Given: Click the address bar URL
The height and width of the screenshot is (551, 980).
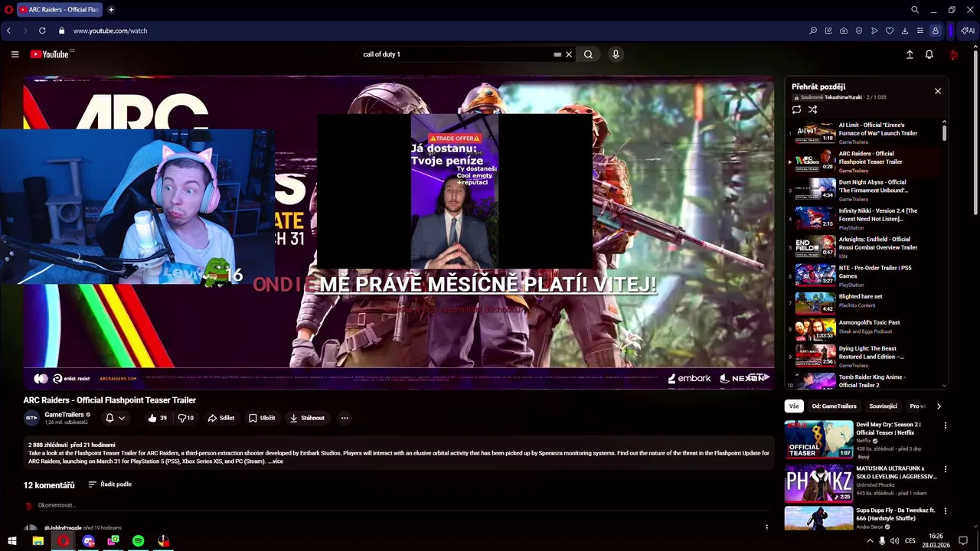Looking at the screenshot, I should [110, 31].
